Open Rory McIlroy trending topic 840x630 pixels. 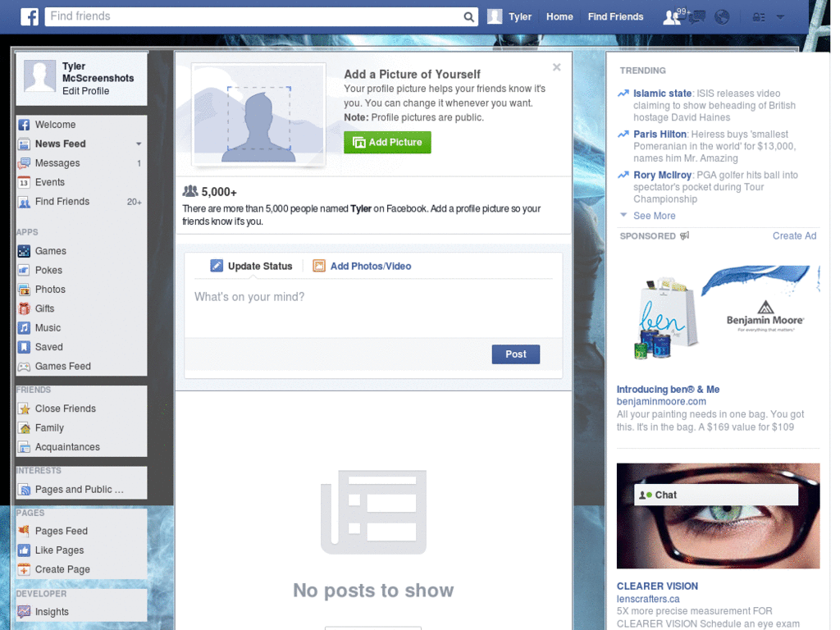coord(662,175)
